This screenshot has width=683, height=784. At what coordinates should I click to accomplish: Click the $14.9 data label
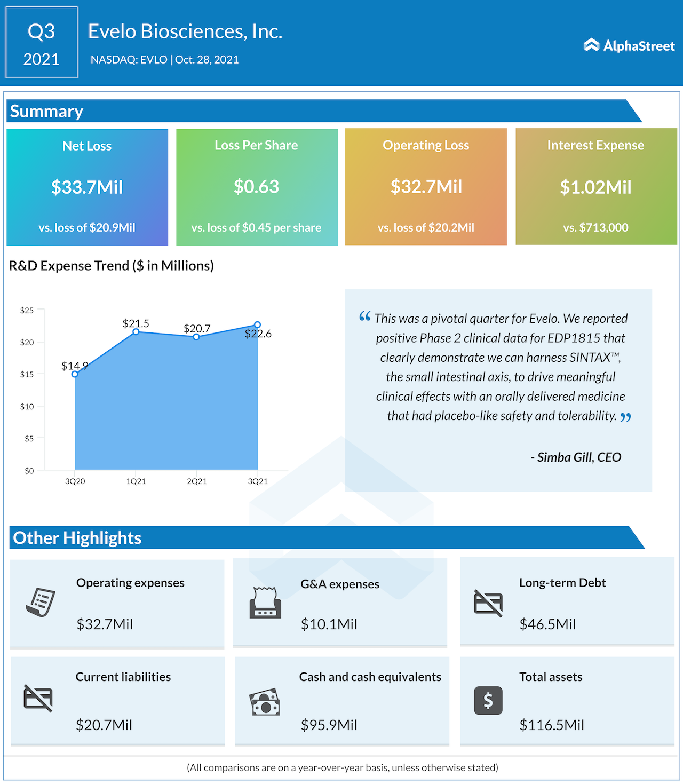(75, 366)
